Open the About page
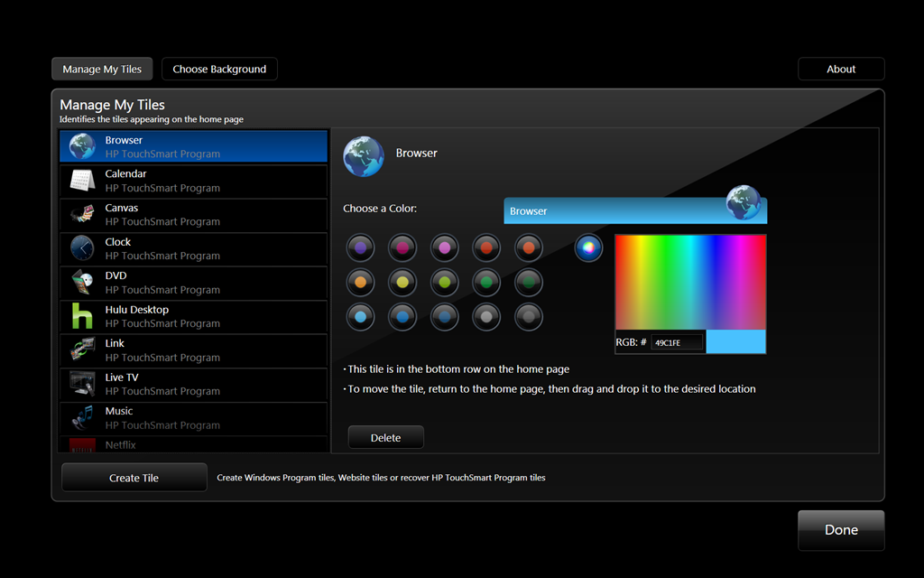Screen dimensions: 924x578 coord(841,70)
